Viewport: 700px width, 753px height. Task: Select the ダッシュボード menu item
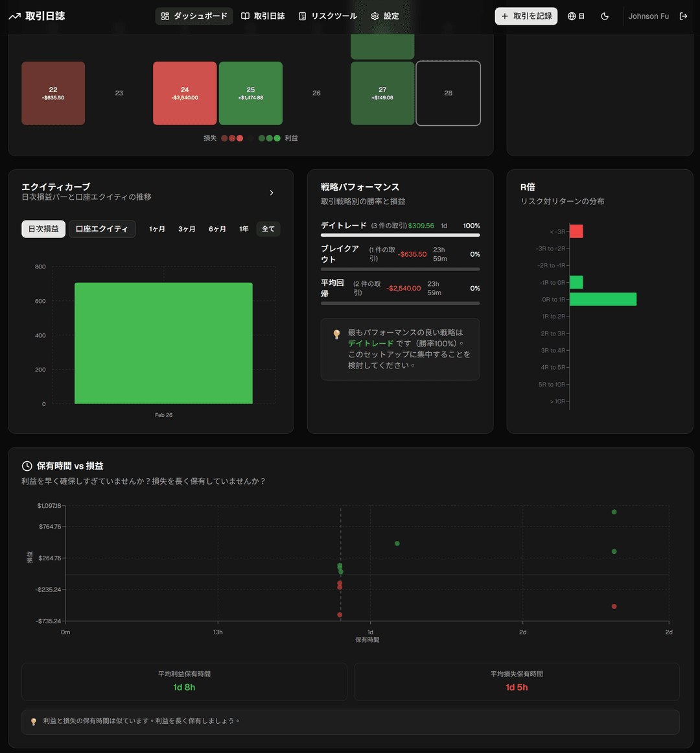[x=194, y=16]
